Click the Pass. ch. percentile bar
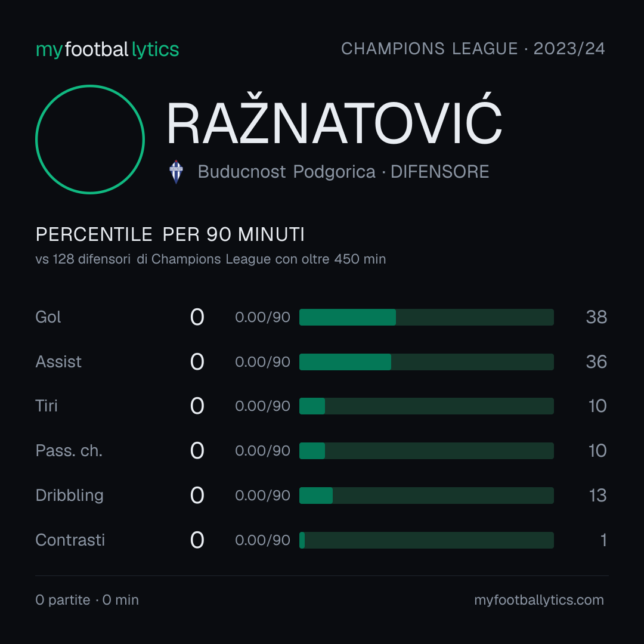 (x=426, y=451)
